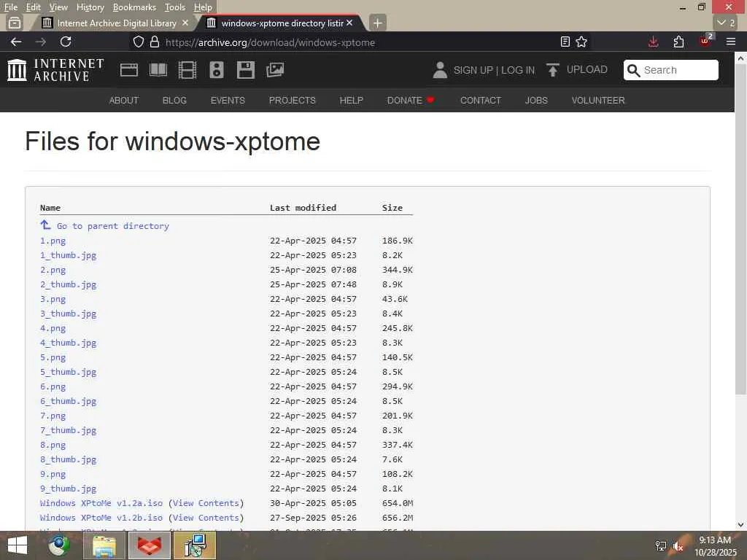Click the muted volume tray icon
Screen dimensions: 747x560
coord(678,547)
